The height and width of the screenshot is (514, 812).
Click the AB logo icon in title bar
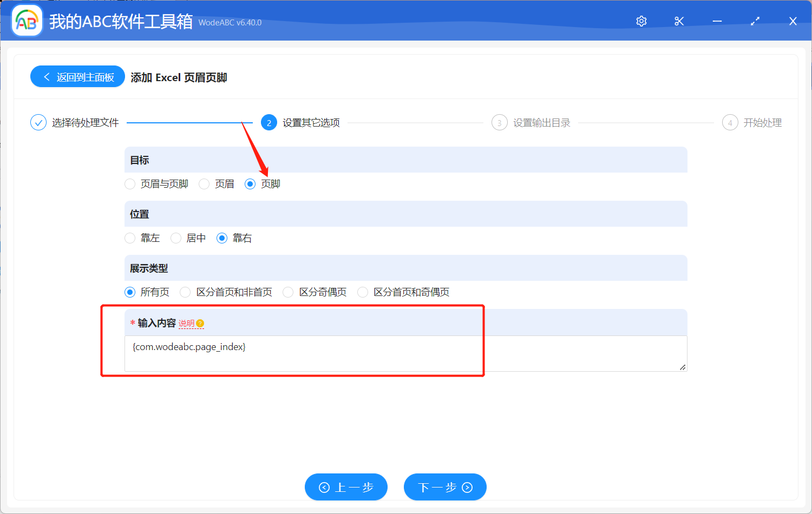[27, 21]
